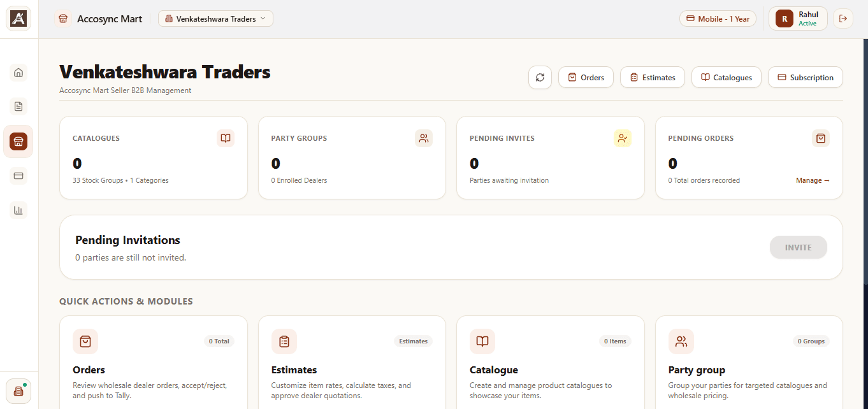The width and height of the screenshot is (868, 409).
Task: Click the 'Parties awaiting invitation' text
Action: point(509,181)
